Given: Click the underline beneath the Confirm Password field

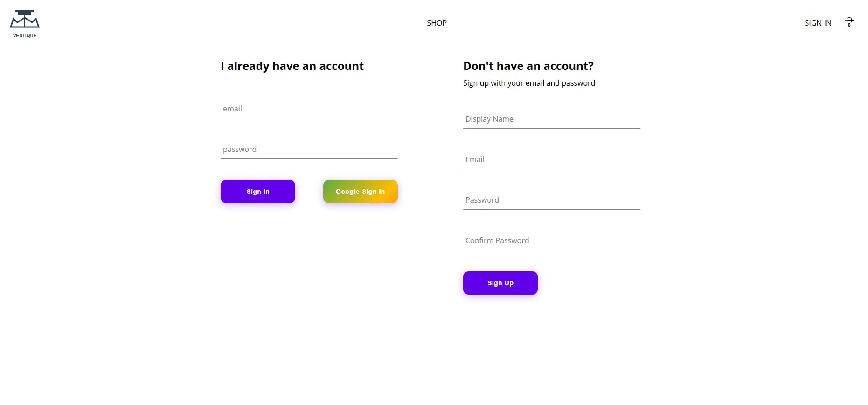Looking at the screenshot, I should coord(551,250).
